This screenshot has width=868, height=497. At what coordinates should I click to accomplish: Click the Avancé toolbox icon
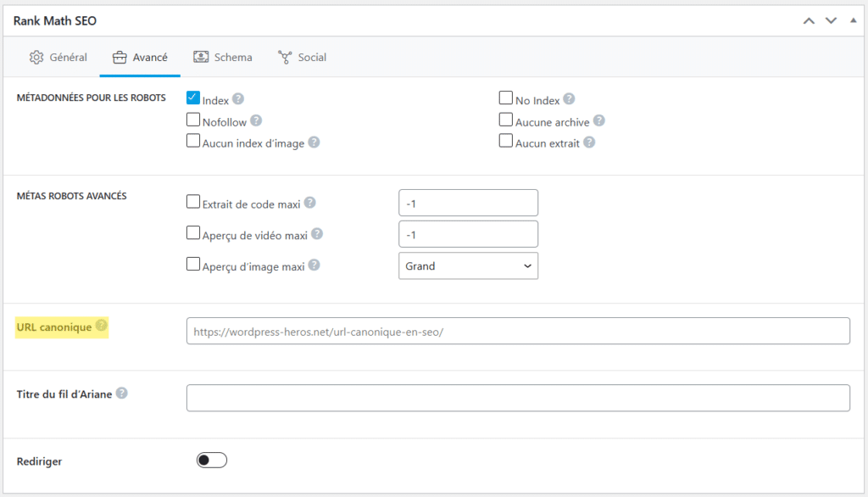click(120, 57)
